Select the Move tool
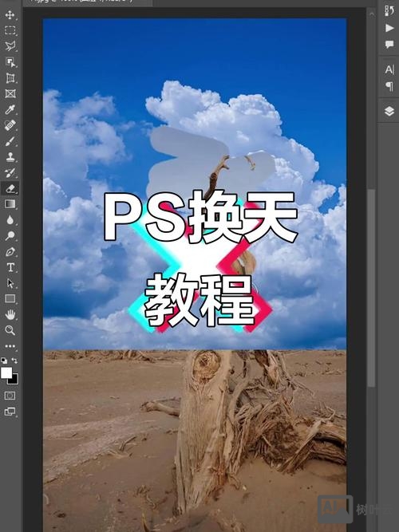Viewport: 399px width, 532px height. click(x=10, y=14)
